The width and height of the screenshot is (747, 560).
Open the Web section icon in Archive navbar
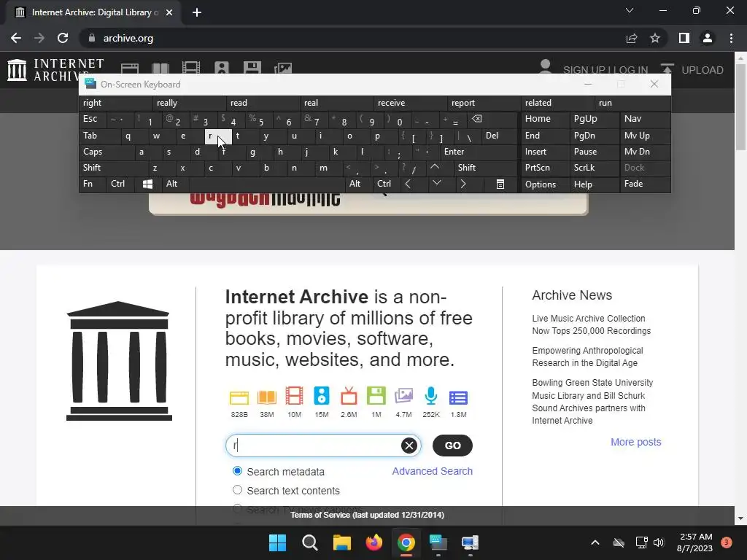point(130,68)
